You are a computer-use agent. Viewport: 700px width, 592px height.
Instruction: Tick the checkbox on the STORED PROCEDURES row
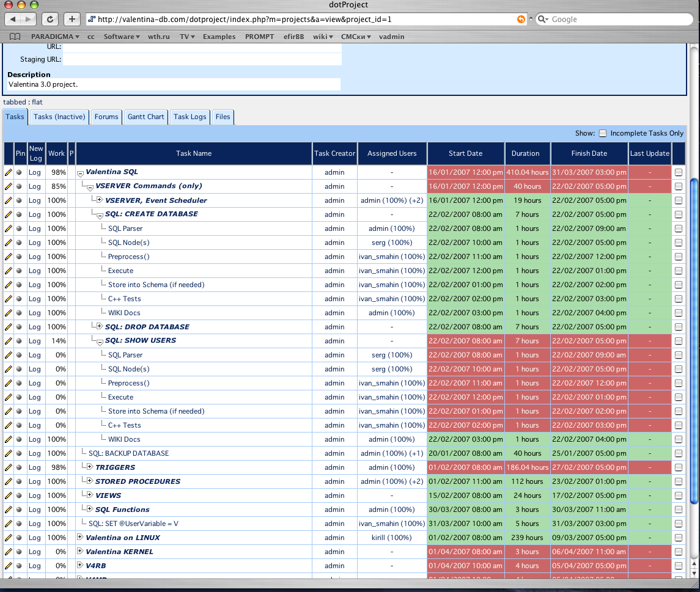click(679, 481)
